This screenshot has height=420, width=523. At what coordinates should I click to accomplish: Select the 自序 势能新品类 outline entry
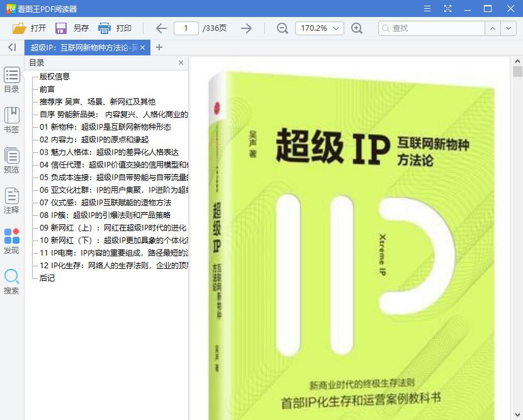[113, 115]
